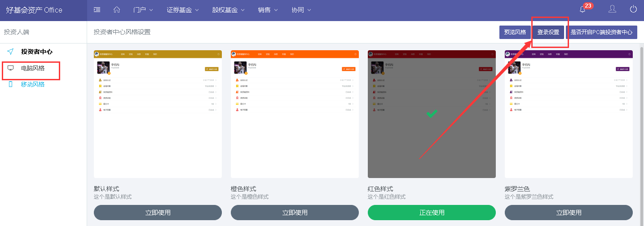Open notifications bell with 23 badge

coord(583,9)
